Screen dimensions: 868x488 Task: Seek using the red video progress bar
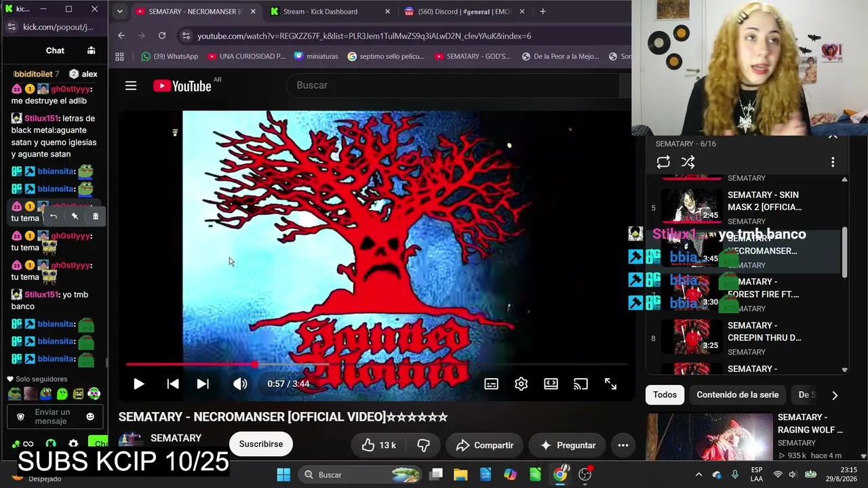(x=377, y=365)
